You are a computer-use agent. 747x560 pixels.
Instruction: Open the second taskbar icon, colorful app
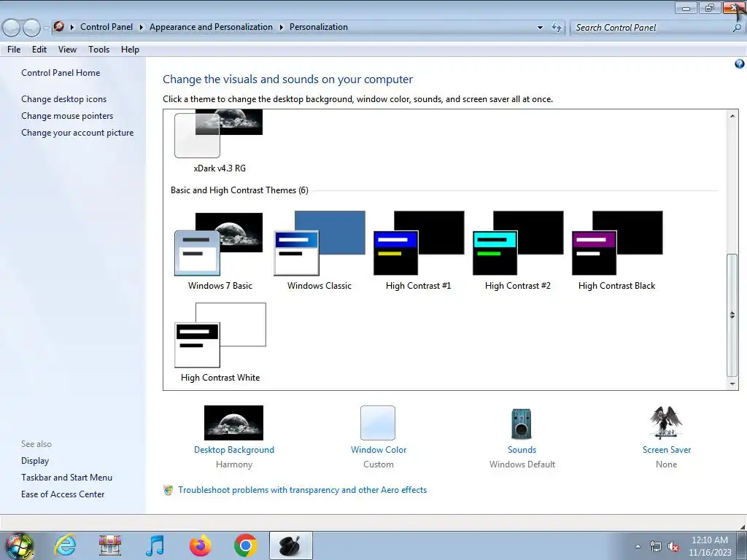tap(110, 545)
